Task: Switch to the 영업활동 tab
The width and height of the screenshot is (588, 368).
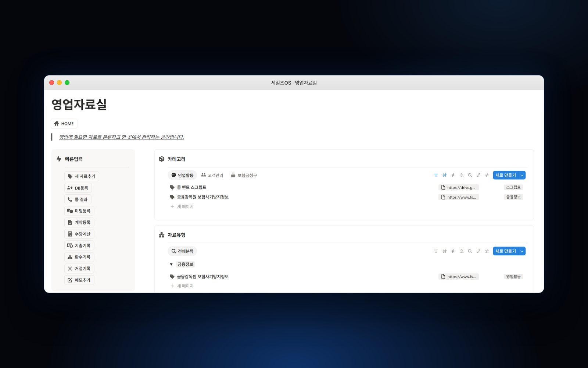Action: coord(182,175)
